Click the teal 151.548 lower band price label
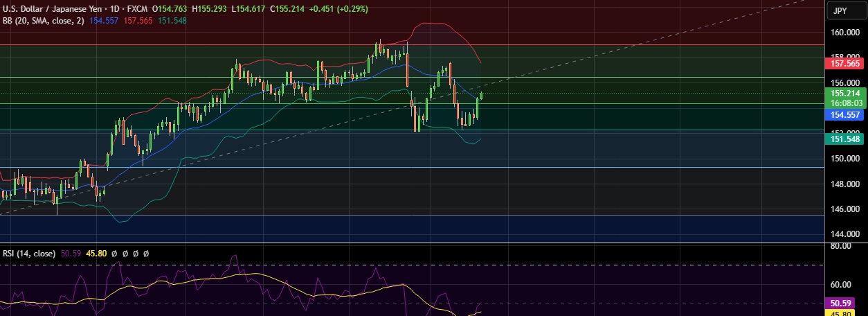Image resolution: width=868 pixels, height=316 pixels. (846, 139)
